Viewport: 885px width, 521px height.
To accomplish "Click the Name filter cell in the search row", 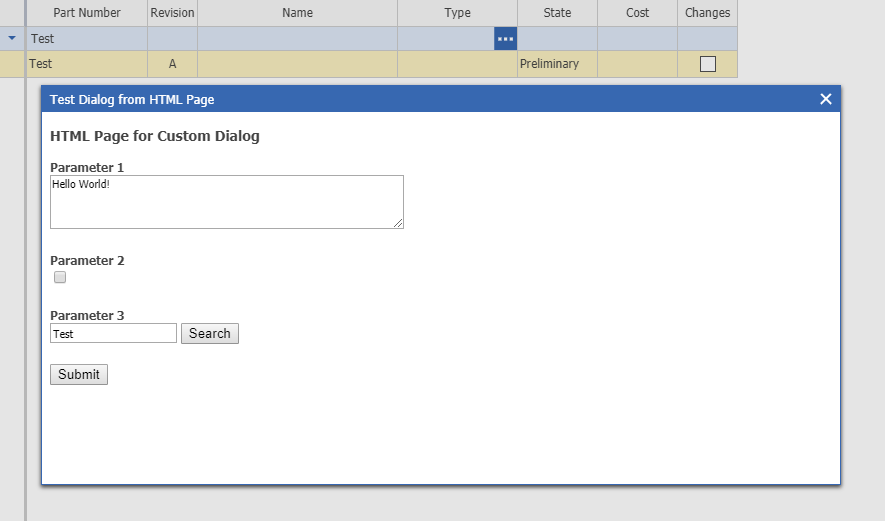I will click(297, 39).
